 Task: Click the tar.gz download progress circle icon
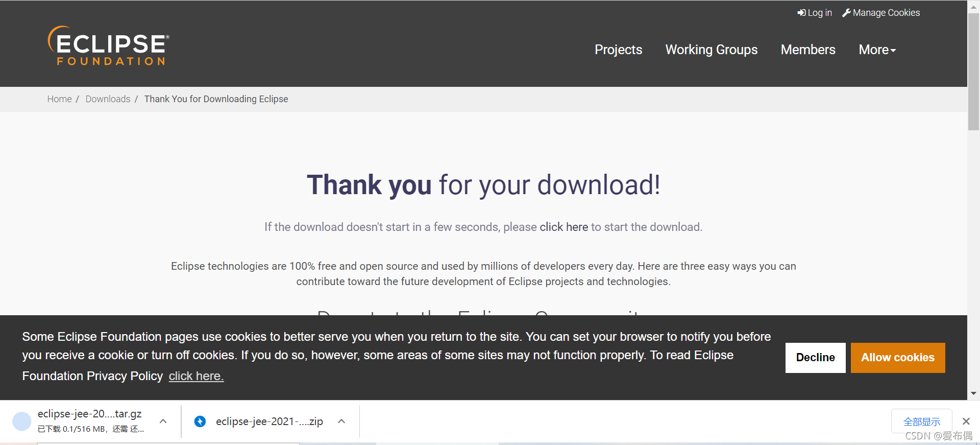pos(21,421)
